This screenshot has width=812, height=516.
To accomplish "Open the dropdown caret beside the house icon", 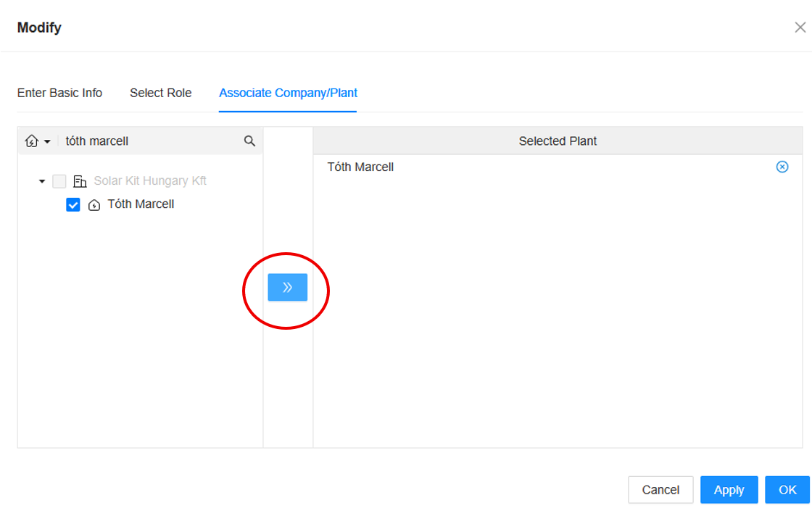I will [47, 141].
